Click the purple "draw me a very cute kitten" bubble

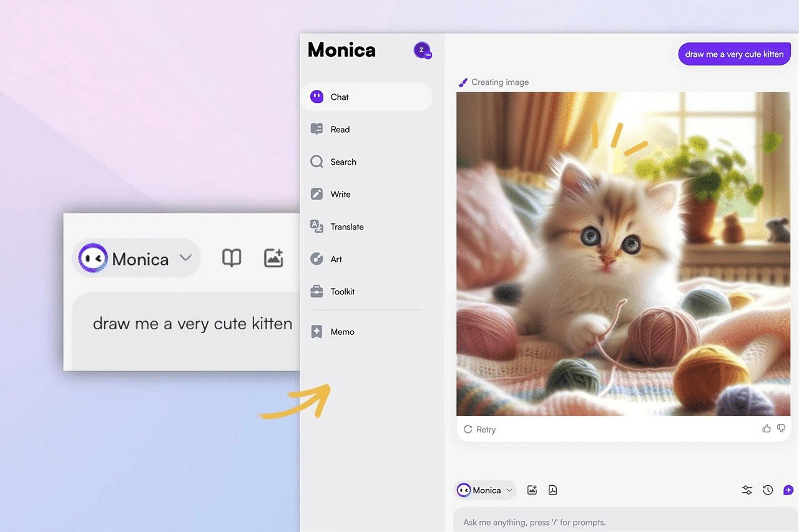pos(734,54)
